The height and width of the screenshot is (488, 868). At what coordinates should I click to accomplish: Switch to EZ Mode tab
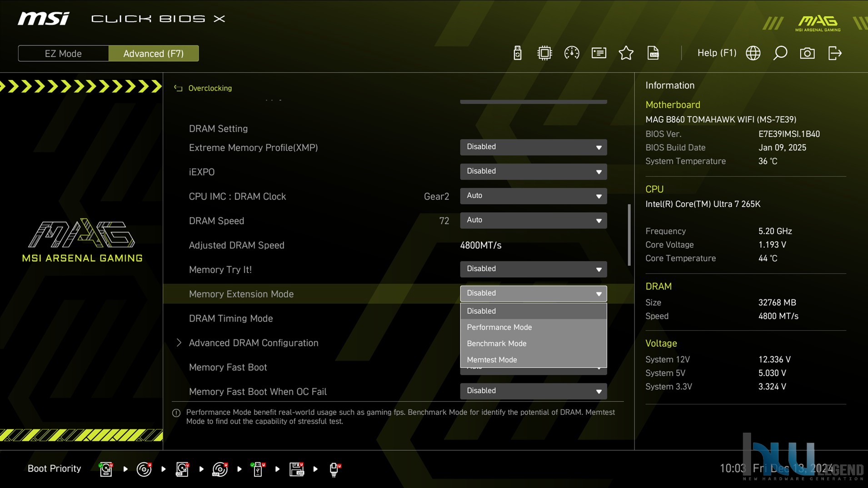coord(63,53)
